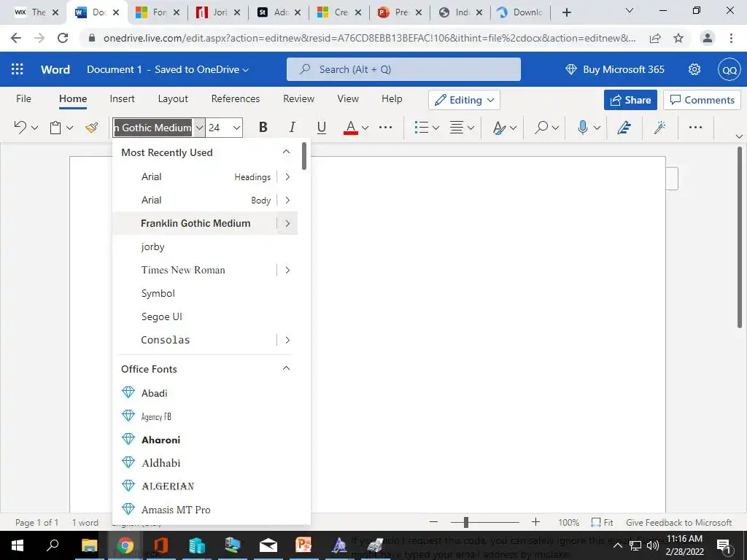The width and height of the screenshot is (747, 560).
Task: Click the zoom slider handle
Action: pos(466,522)
